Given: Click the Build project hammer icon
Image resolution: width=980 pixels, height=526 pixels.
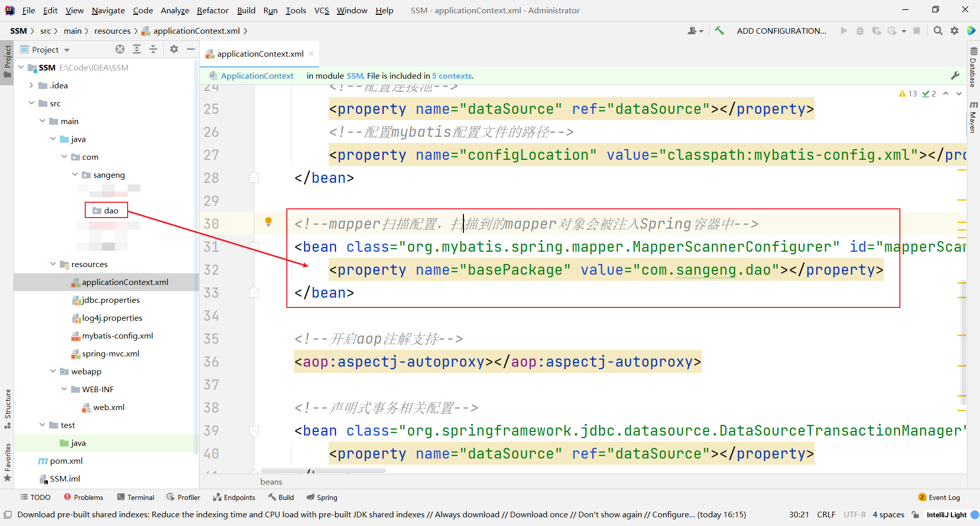Looking at the screenshot, I should pos(719,31).
